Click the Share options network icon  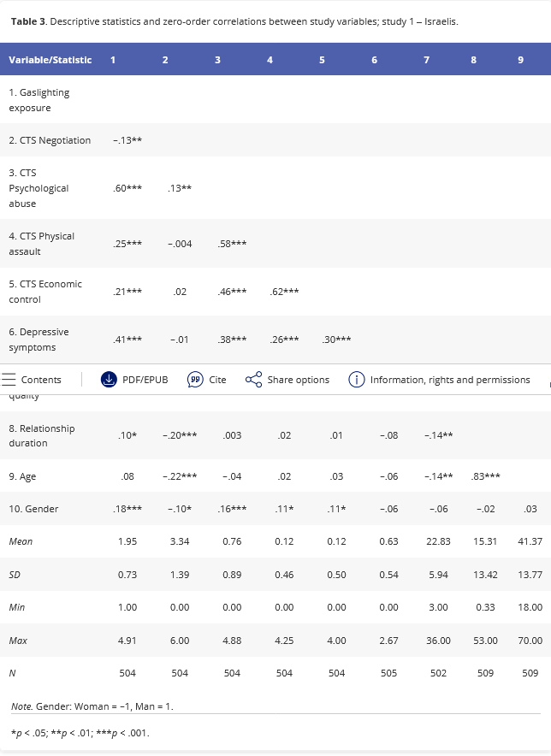pos(253,380)
